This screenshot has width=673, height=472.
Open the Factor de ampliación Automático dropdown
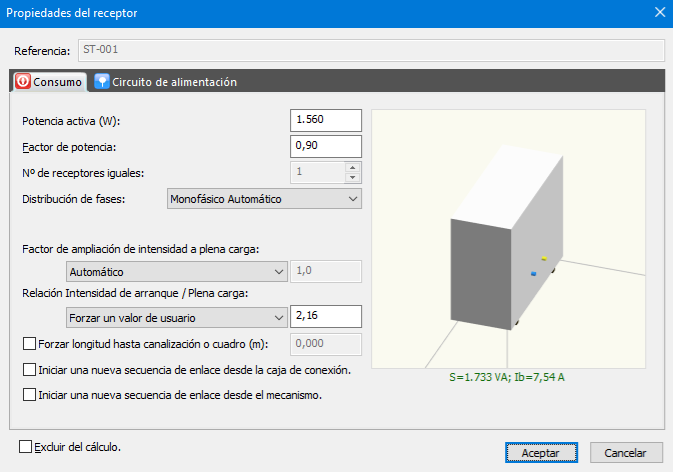177,272
